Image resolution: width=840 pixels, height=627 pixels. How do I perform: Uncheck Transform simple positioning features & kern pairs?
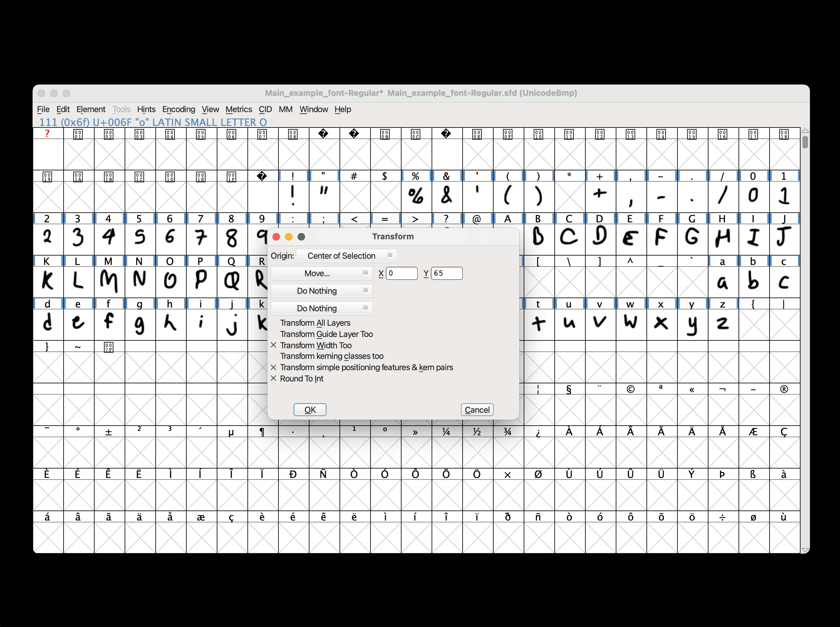(x=362, y=367)
